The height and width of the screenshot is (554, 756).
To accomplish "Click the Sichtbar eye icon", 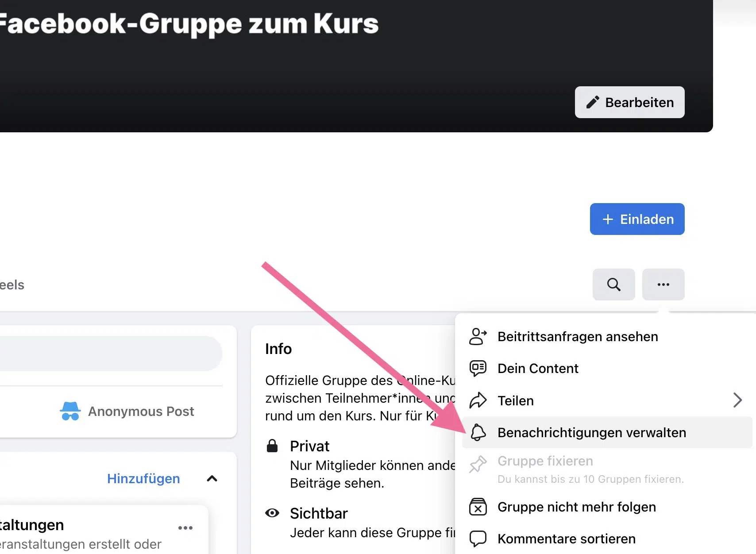I will coord(272,513).
